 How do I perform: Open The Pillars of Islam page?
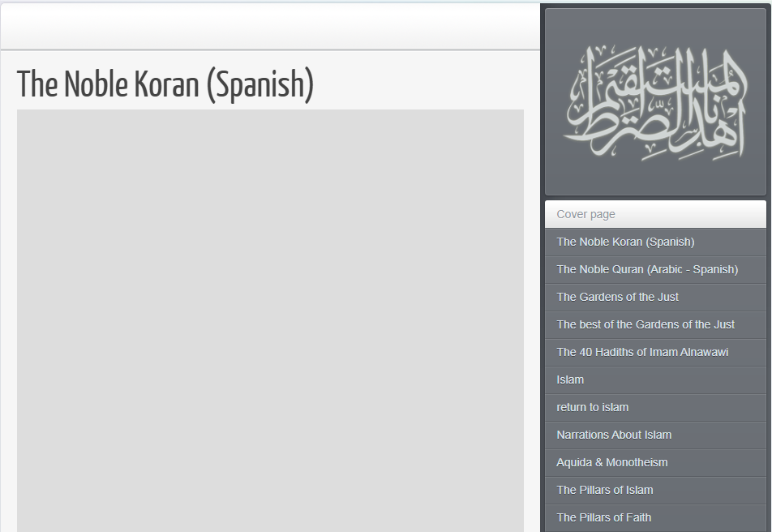pyautogui.click(x=604, y=490)
